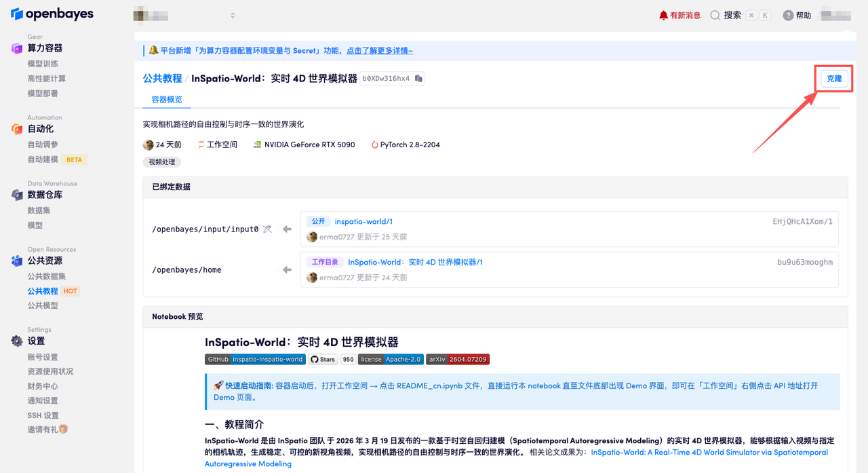Open 自动建模 BETA menu item

tap(57, 159)
